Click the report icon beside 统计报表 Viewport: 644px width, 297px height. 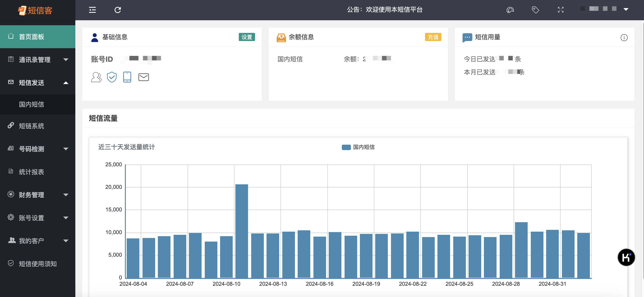coord(11,171)
